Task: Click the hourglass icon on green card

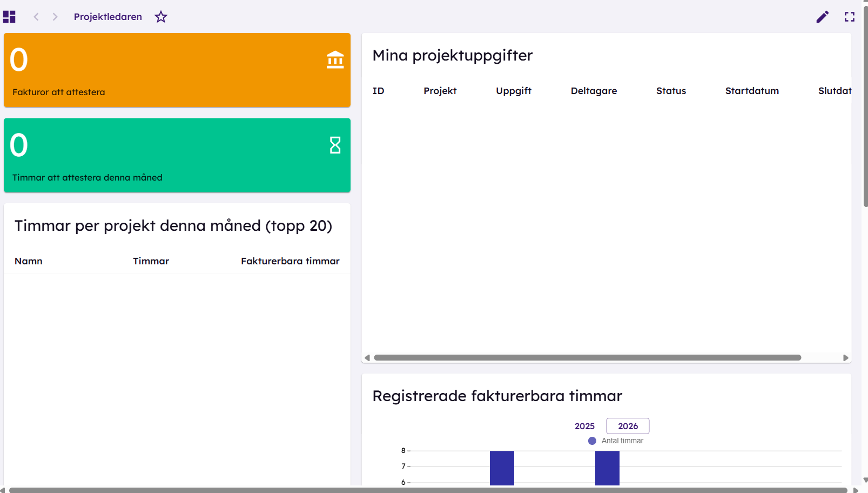Action: click(335, 145)
